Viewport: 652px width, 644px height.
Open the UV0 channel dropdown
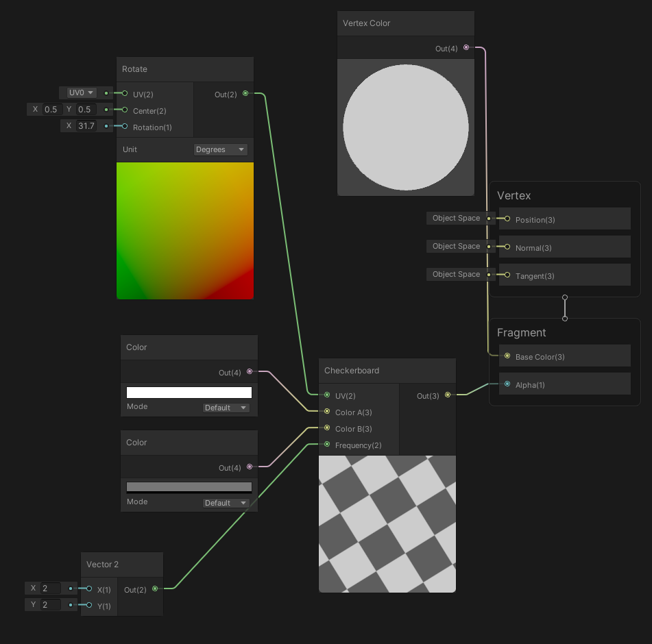(81, 92)
